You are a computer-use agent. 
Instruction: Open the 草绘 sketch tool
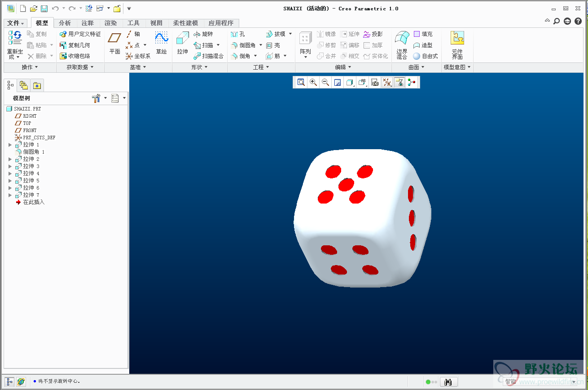pos(162,43)
